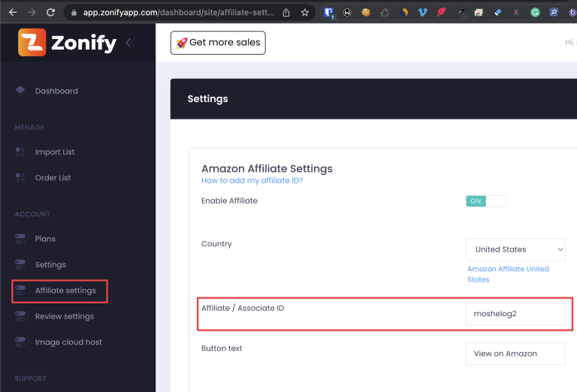Open the cookie extension icon
577x392 pixels.
coord(366,13)
